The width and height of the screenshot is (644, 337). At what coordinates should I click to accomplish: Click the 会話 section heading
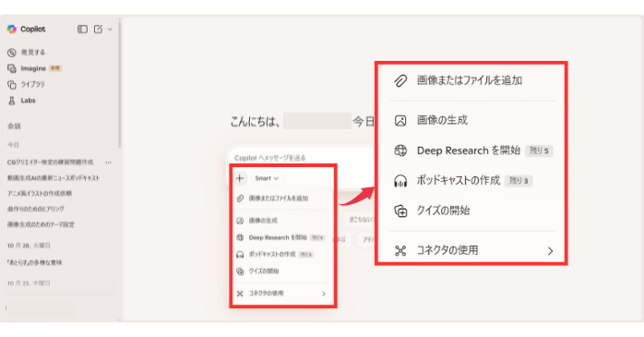coord(14,126)
